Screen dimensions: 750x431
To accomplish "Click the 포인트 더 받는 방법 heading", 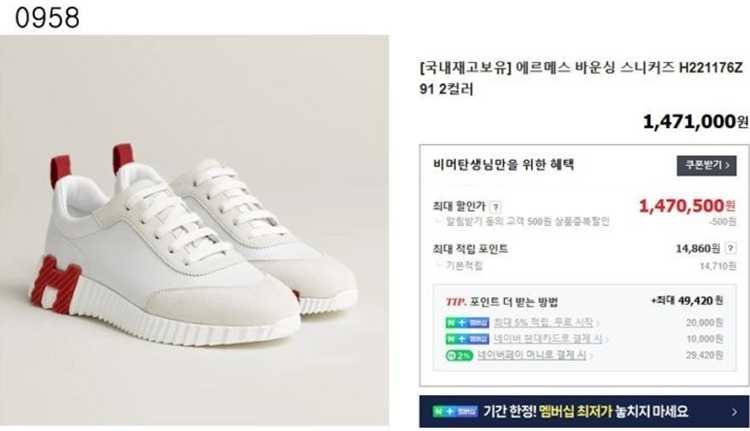I will (x=513, y=302).
